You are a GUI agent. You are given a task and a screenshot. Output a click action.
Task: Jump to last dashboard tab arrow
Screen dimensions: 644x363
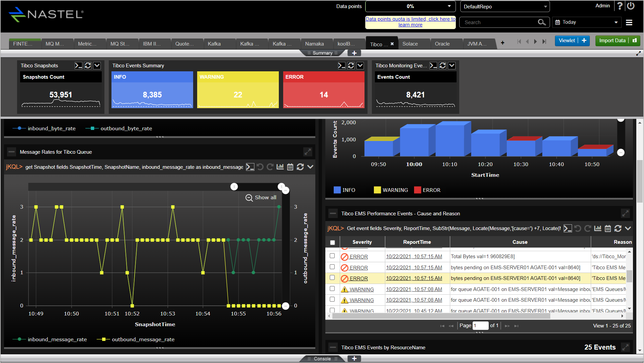click(544, 42)
